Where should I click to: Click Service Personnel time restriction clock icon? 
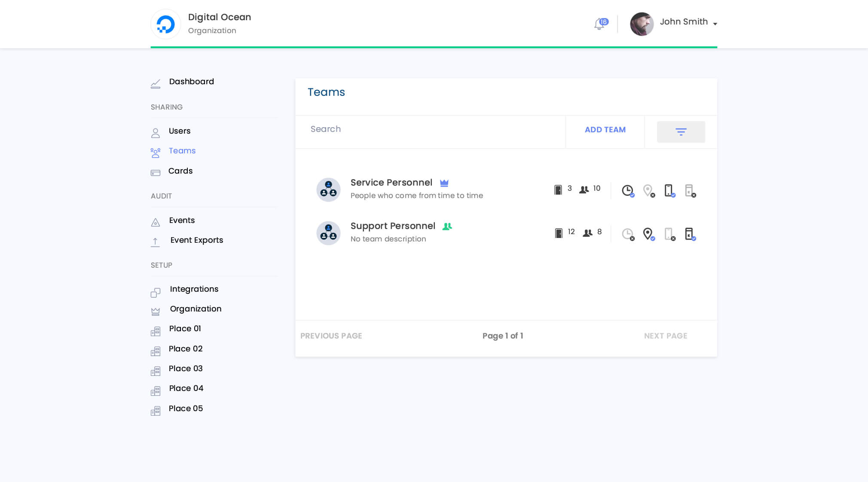(x=627, y=190)
